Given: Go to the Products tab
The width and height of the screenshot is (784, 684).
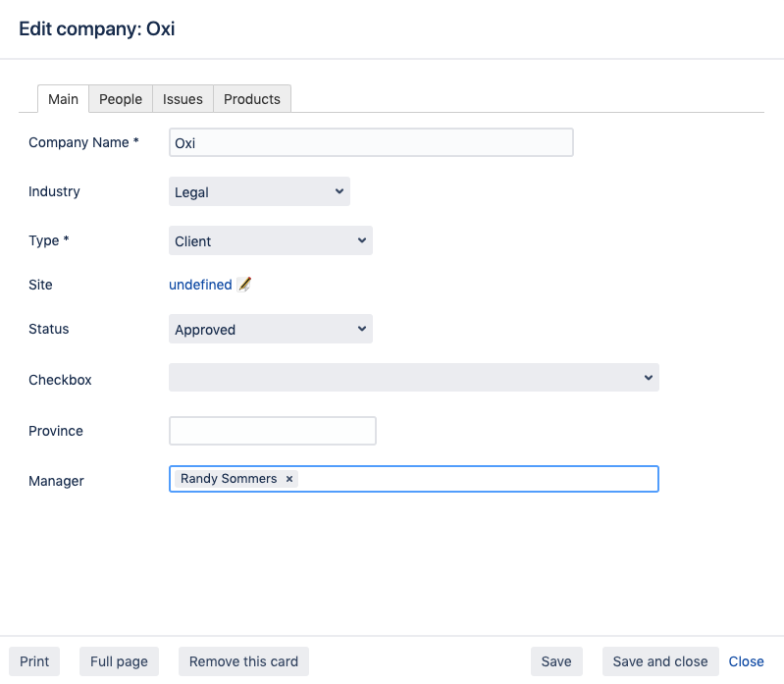Looking at the screenshot, I should 252,99.
